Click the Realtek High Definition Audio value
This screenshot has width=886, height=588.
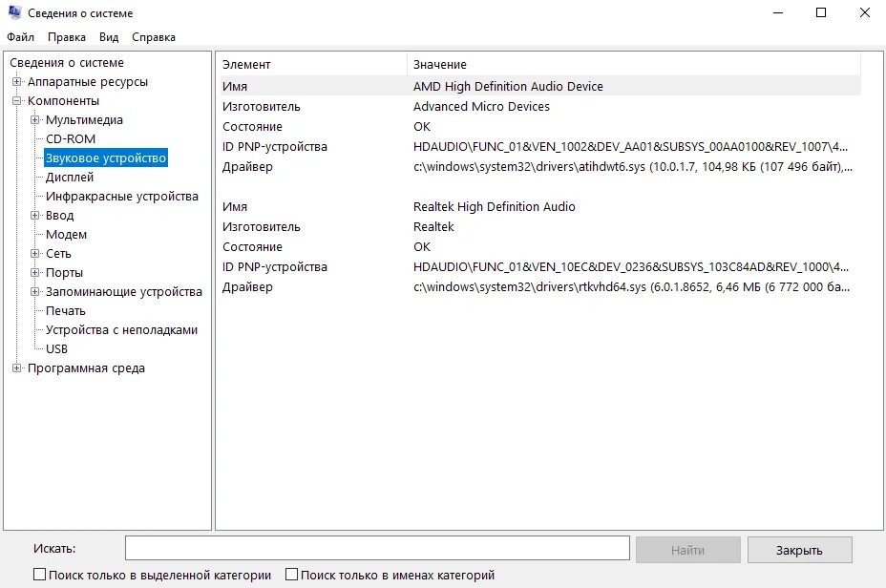coord(495,207)
